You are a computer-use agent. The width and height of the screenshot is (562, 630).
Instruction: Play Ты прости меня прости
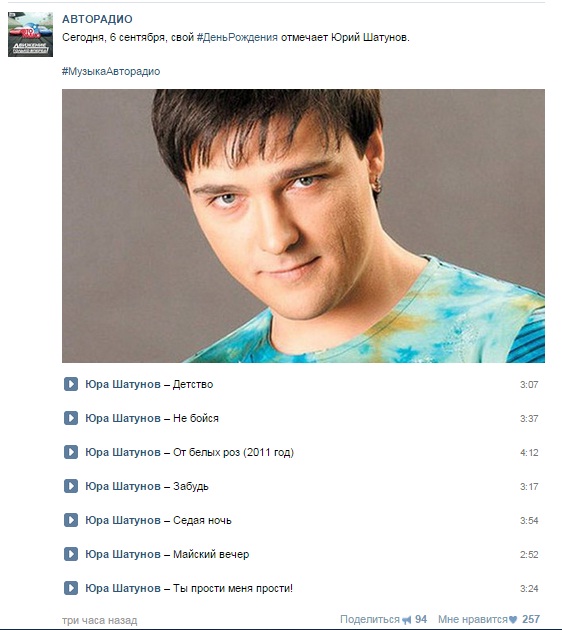click(x=71, y=588)
